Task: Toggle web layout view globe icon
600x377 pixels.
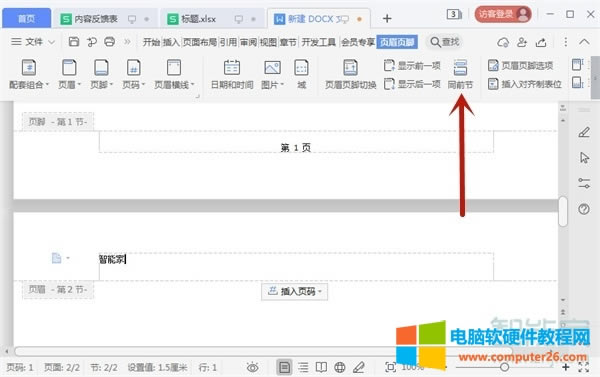Action: coord(340,367)
